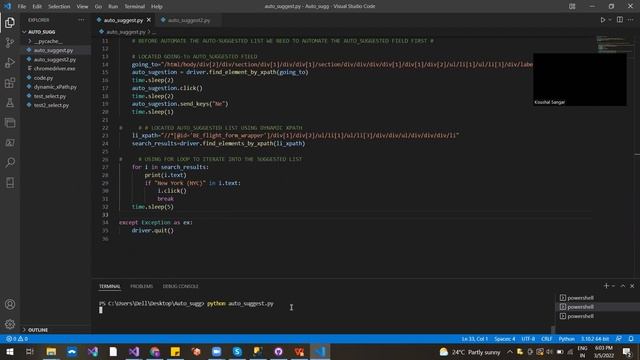Click errors and warnings status indicator
The height and width of the screenshot is (360, 640).
pos(17,339)
